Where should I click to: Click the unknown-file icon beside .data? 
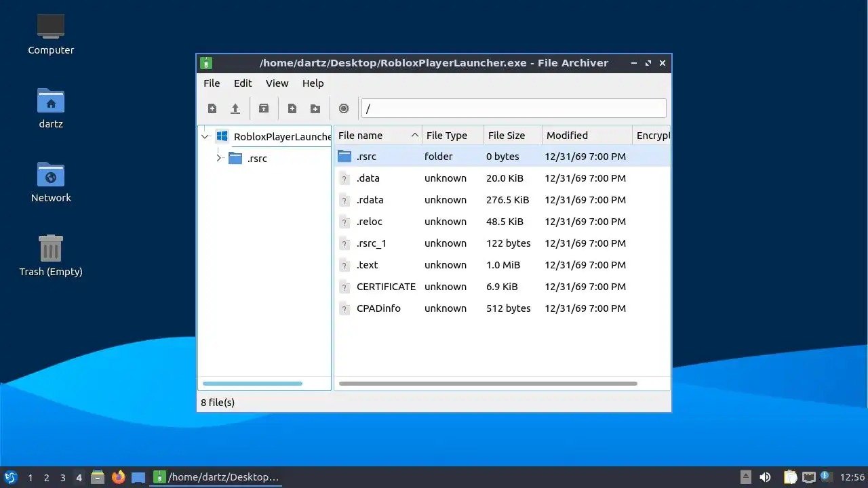point(344,178)
